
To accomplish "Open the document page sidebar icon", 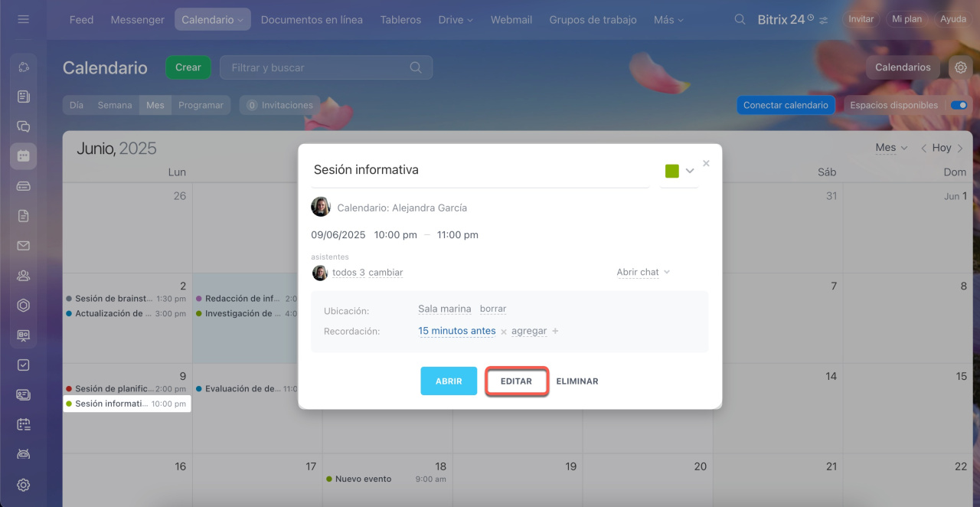I will [x=23, y=216].
